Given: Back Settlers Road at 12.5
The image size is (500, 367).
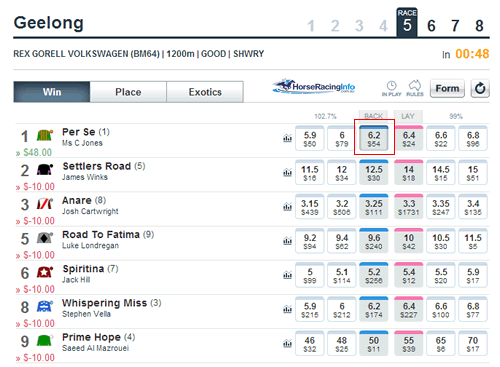Looking at the screenshot, I should click(374, 172).
